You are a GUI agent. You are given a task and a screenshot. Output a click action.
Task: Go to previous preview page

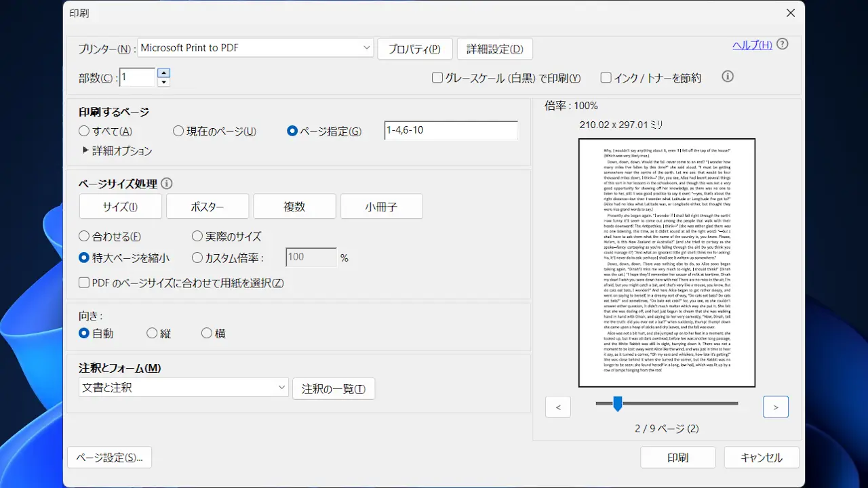[558, 407]
